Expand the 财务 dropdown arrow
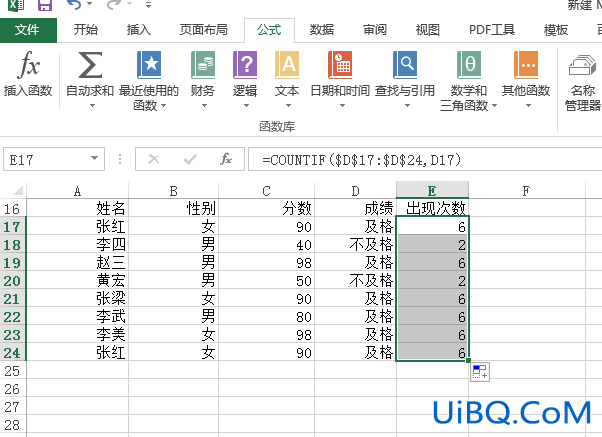Image resolution: width=602 pixels, height=437 pixels. click(x=205, y=105)
